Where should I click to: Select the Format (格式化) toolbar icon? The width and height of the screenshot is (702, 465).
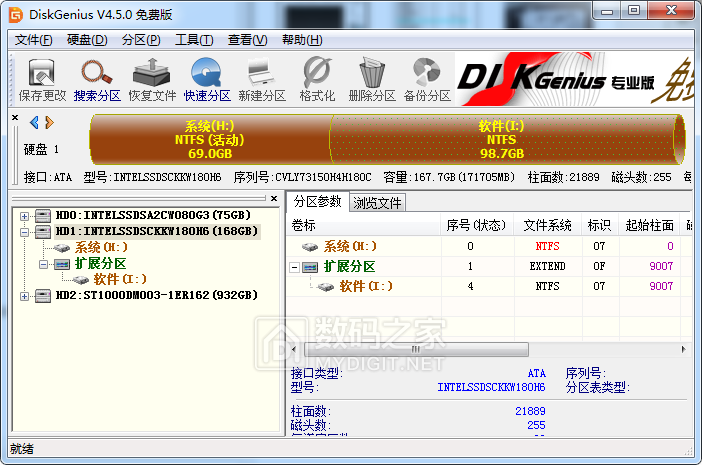point(317,80)
